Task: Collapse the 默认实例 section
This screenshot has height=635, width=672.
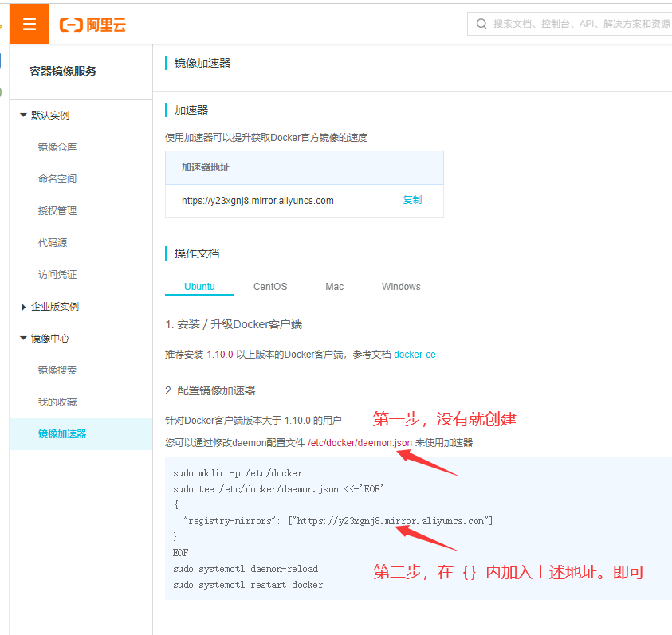Action: pyautogui.click(x=23, y=115)
